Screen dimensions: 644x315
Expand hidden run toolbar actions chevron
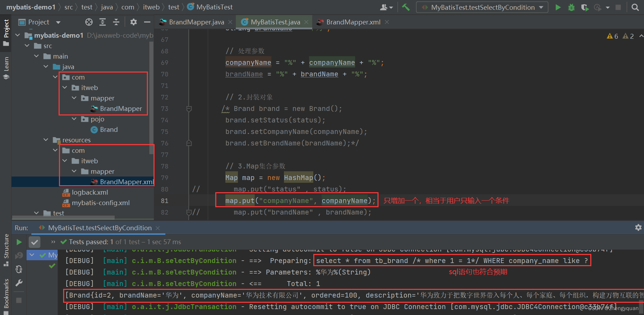point(53,242)
